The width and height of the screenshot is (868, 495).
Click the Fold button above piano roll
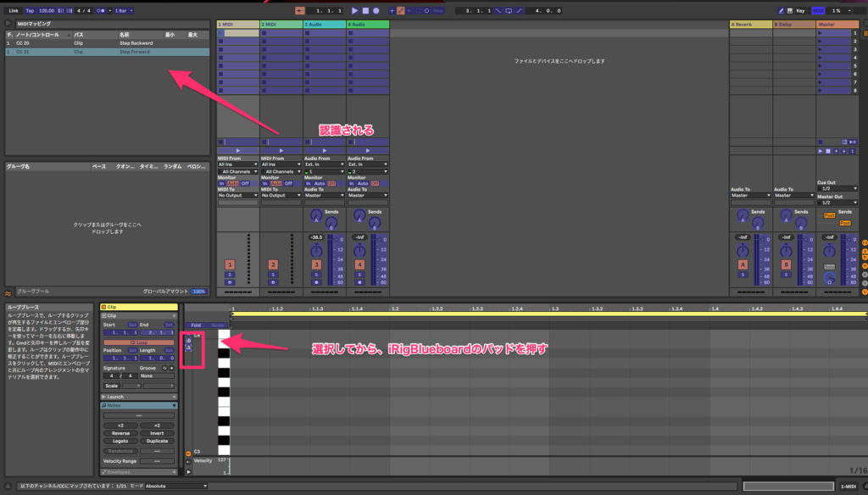click(x=196, y=325)
